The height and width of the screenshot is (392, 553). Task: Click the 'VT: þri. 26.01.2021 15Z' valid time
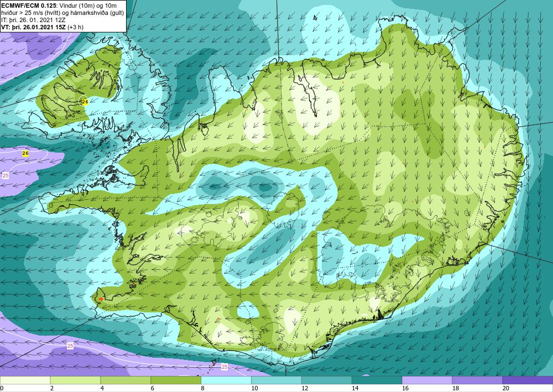point(34,27)
